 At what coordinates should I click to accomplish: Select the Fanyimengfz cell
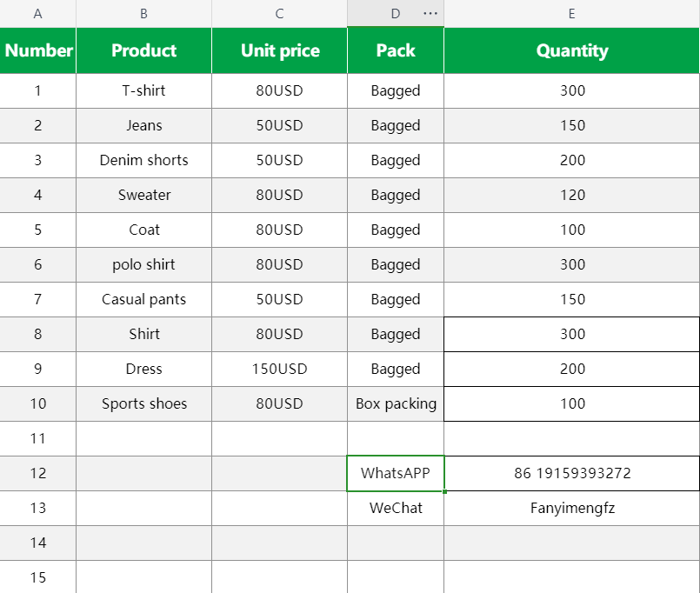[x=571, y=508]
